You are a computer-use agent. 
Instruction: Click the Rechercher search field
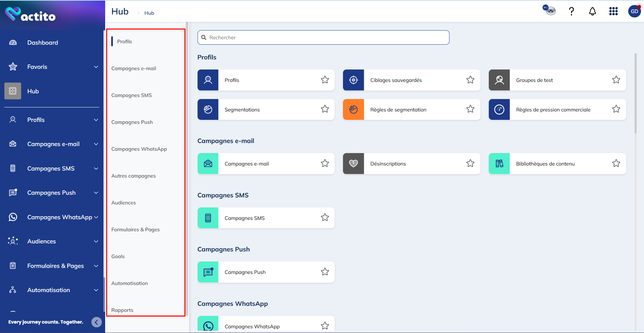pyautogui.click(x=323, y=38)
